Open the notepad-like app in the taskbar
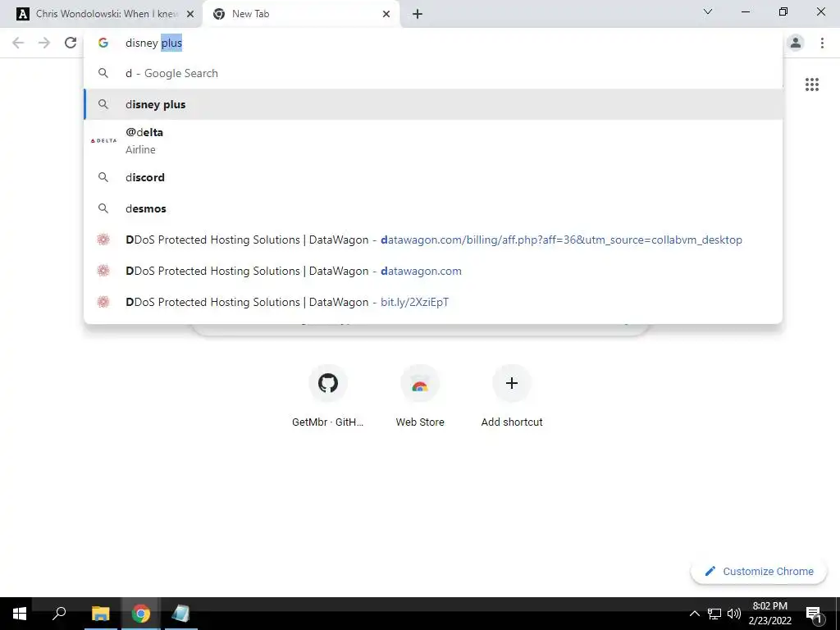Viewport: 840px width, 630px height. [180, 614]
